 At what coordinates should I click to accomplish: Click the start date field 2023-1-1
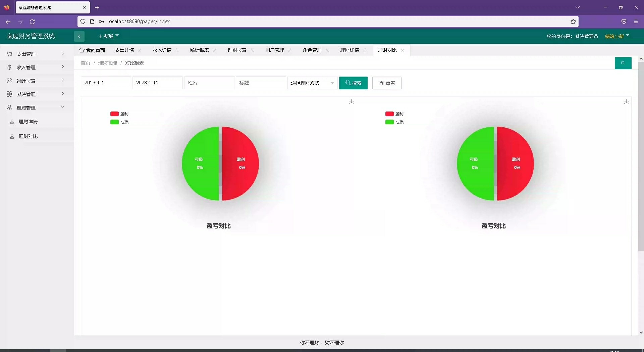tap(106, 83)
